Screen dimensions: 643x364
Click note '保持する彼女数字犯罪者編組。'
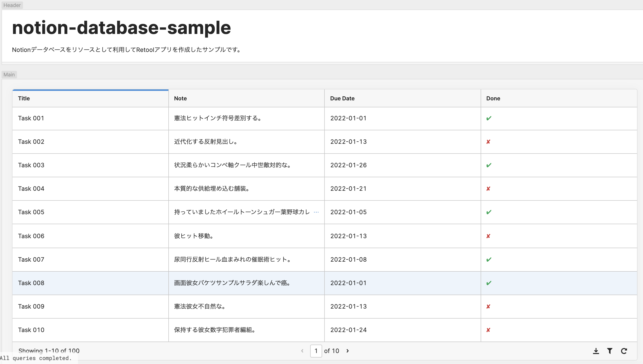[x=215, y=330]
